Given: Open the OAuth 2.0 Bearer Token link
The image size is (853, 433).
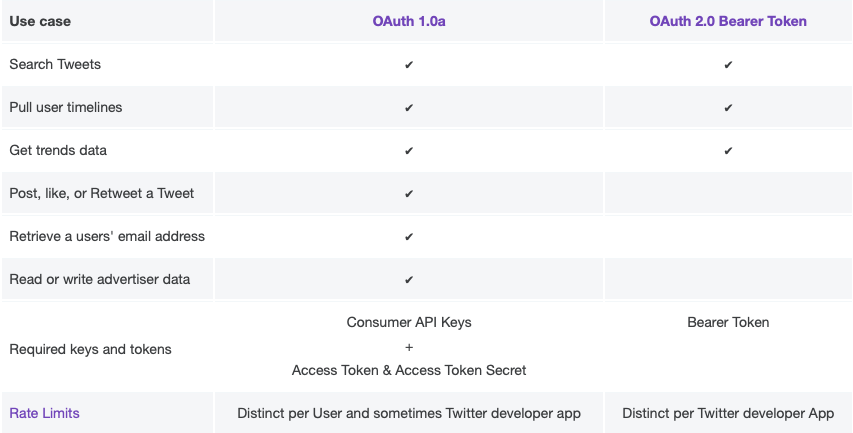Looking at the screenshot, I should point(728,21).
